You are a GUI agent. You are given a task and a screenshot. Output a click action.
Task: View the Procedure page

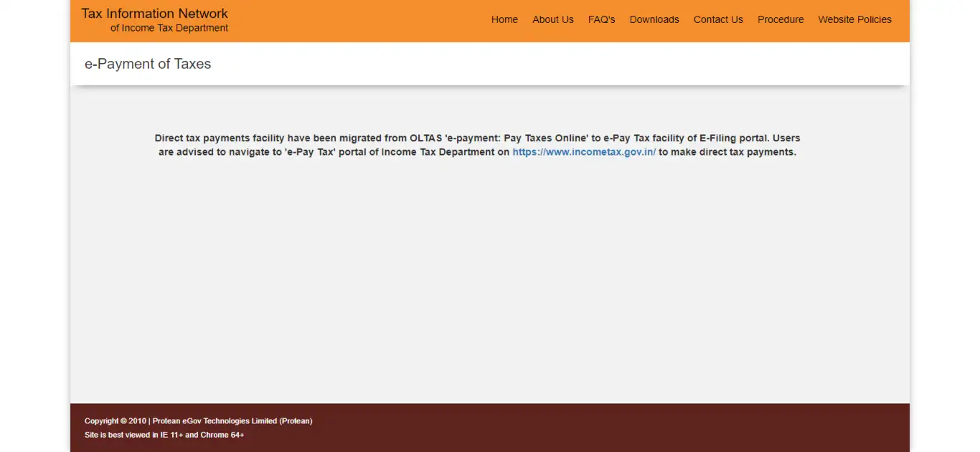780,19
